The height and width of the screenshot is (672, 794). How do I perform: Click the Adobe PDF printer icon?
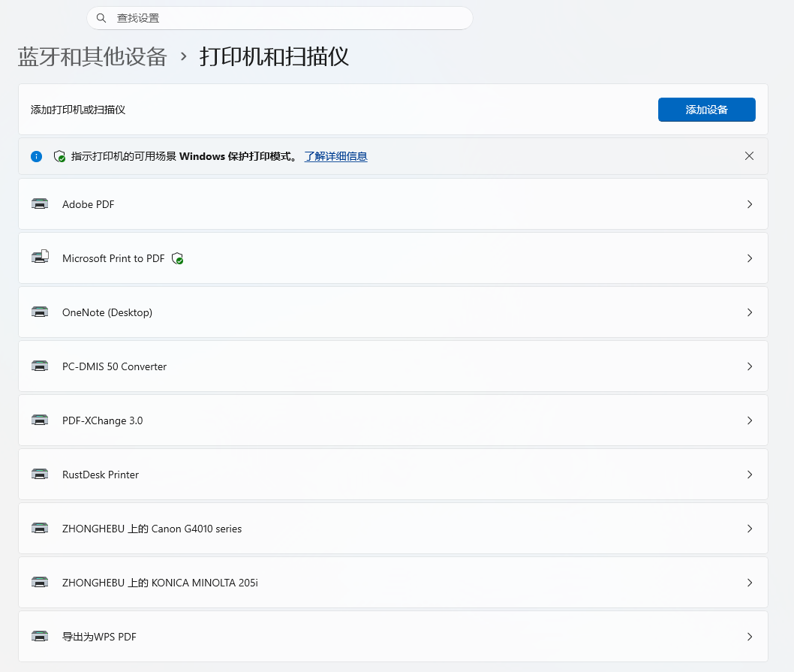[40, 203]
